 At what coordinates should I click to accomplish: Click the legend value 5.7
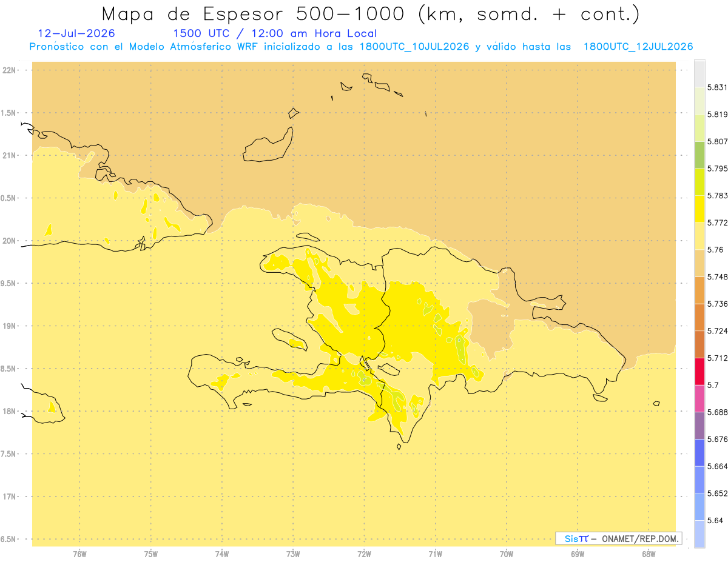click(713, 385)
